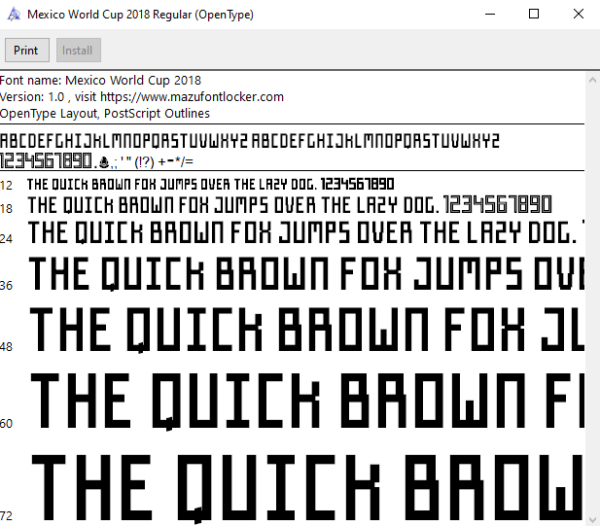600x526 pixels.
Task: Click the 'OpenType Layout, PostScript Outlines' line
Action: (105, 114)
